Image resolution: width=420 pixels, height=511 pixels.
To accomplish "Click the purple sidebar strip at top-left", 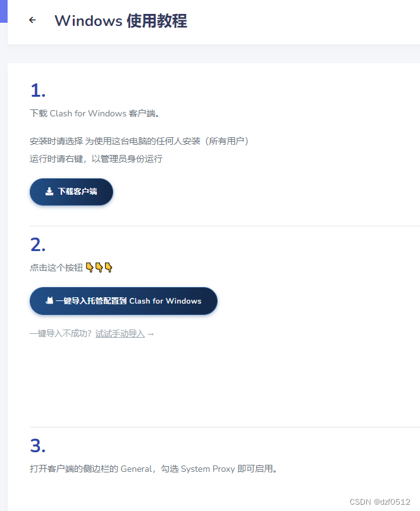I will (4, 11).
